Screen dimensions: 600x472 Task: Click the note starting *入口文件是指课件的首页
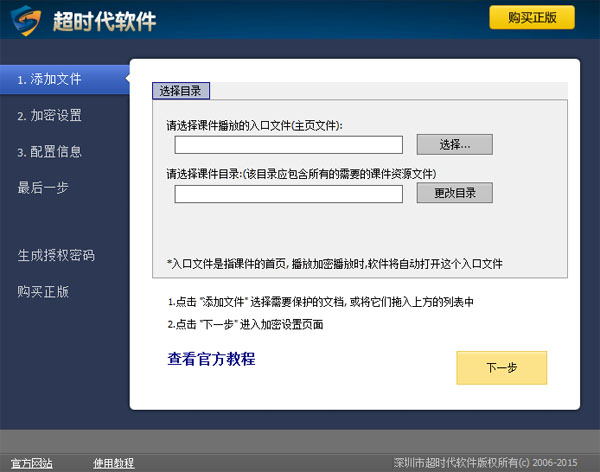(x=335, y=264)
